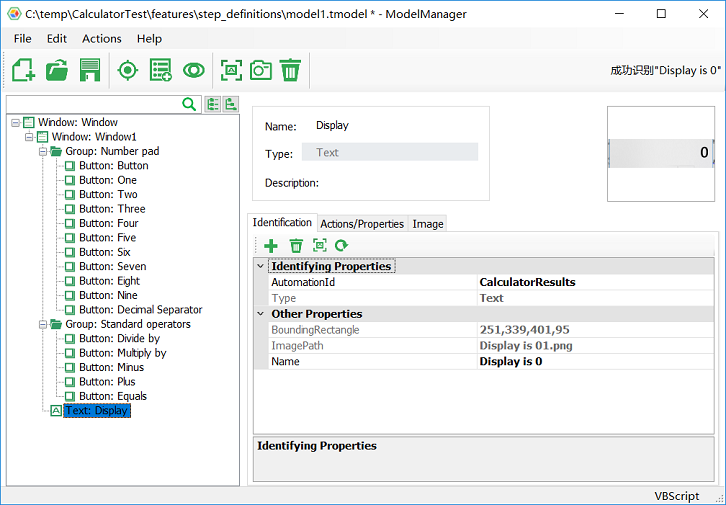The width and height of the screenshot is (726, 505).
Task: Click the crosshair spy object icon
Action: (x=127, y=70)
